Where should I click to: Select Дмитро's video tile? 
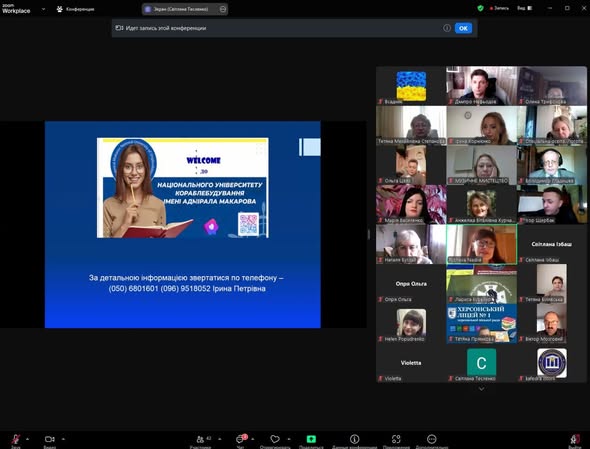[x=482, y=86]
